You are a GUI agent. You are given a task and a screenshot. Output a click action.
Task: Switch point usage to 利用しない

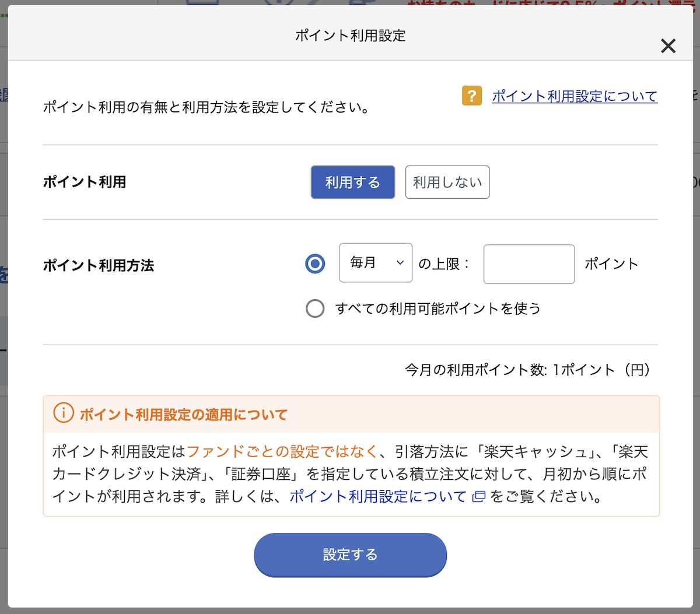(447, 182)
